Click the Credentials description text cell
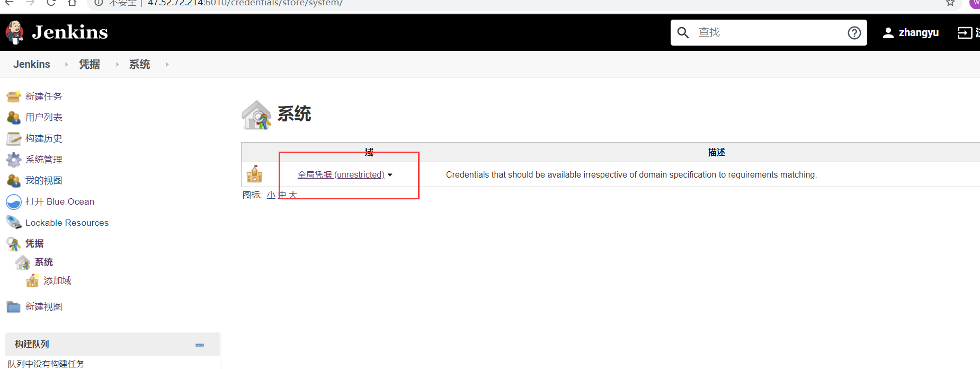This screenshot has width=980, height=369. click(x=631, y=174)
